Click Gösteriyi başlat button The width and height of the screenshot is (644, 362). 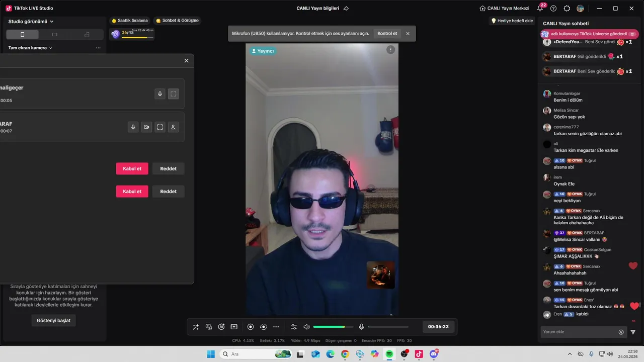[x=54, y=320]
